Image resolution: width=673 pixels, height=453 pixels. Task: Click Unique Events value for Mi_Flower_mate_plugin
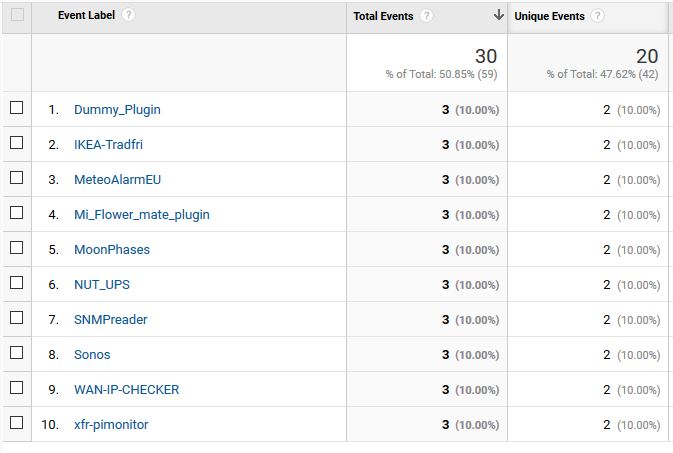(606, 215)
